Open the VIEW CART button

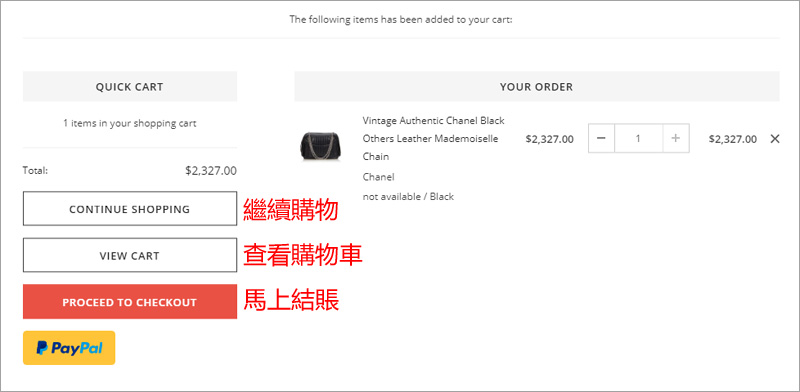[130, 255]
